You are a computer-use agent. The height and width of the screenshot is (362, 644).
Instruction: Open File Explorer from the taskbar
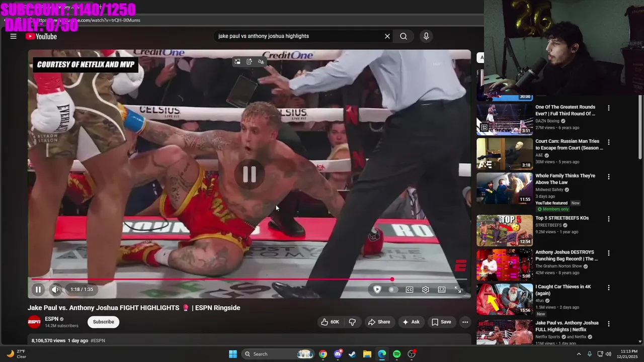point(367,354)
